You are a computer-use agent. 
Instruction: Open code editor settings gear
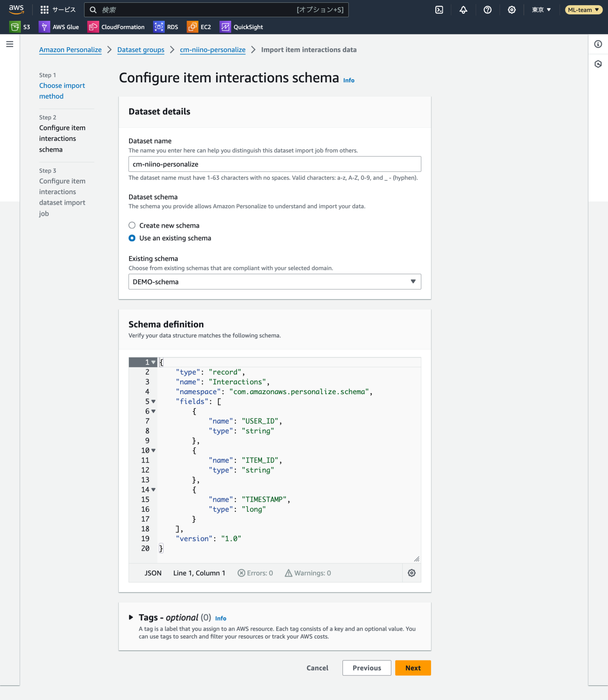[411, 573]
